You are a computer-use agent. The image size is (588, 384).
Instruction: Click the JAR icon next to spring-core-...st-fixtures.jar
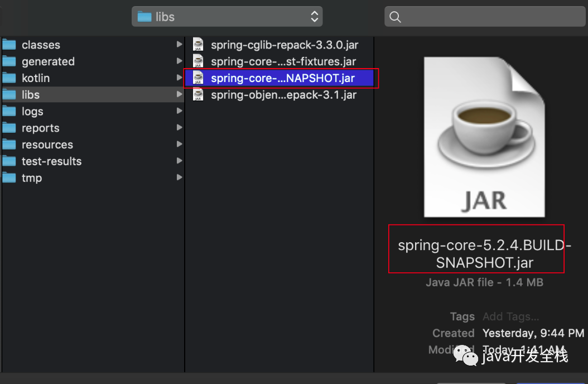tap(198, 61)
